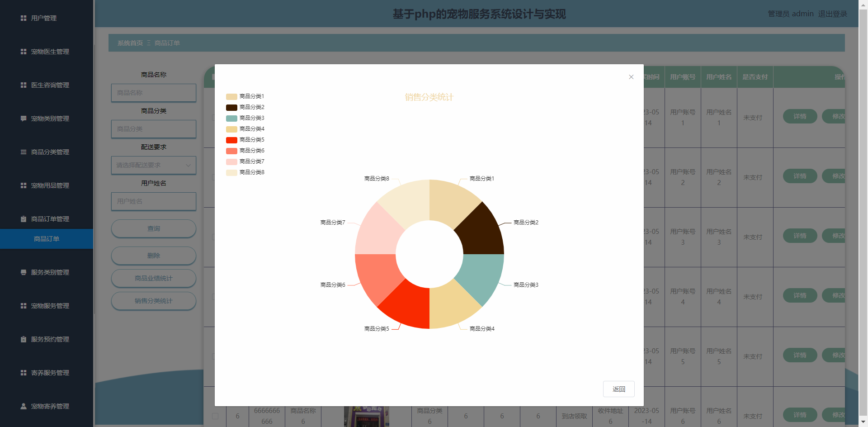
Task: Click the 商品分类 input field
Action: (x=154, y=129)
